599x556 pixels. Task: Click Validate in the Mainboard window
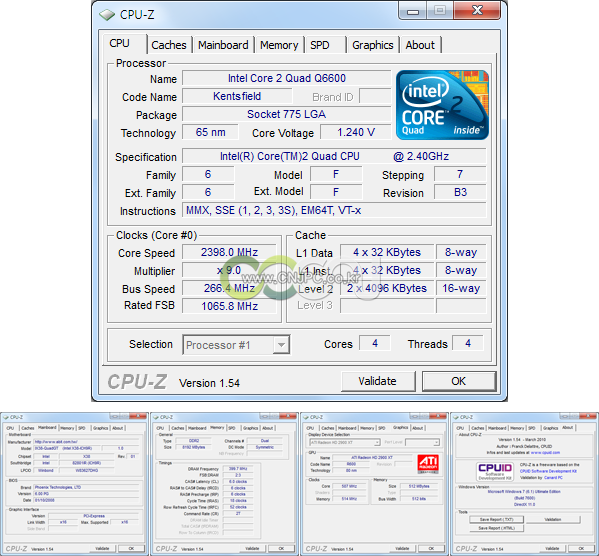[102, 548]
